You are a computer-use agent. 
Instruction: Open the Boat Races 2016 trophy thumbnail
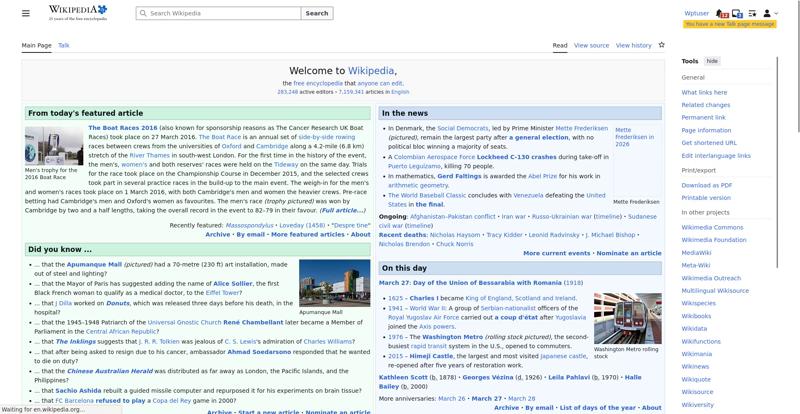[x=54, y=144]
